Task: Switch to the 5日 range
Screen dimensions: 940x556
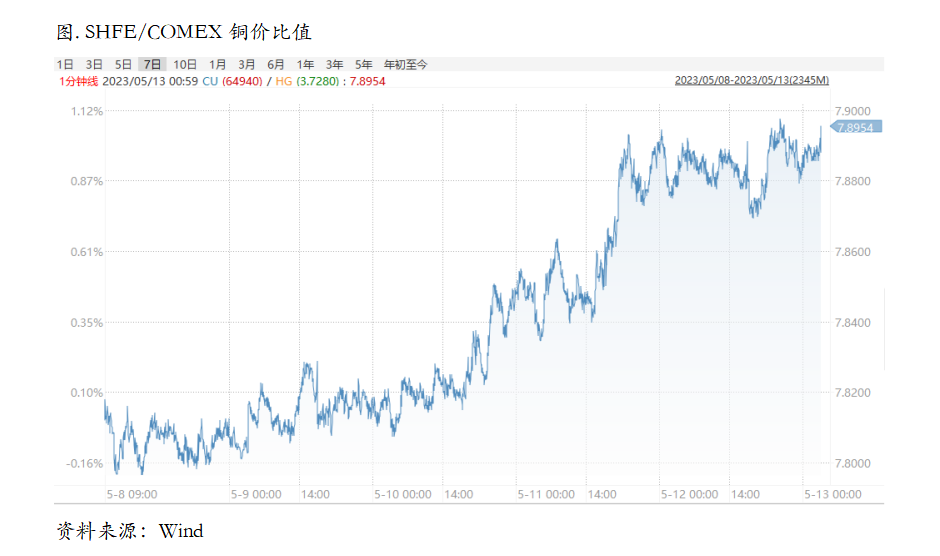Action: pos(123,64)
